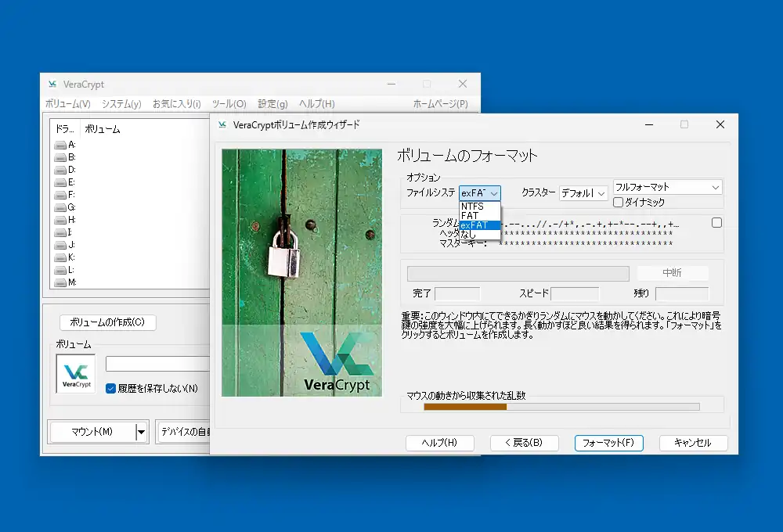The height and width of the screenshot is (532, 783).
Task: Click the VeraCrypt icon in the wizard title bar
Action: point(223,124)
